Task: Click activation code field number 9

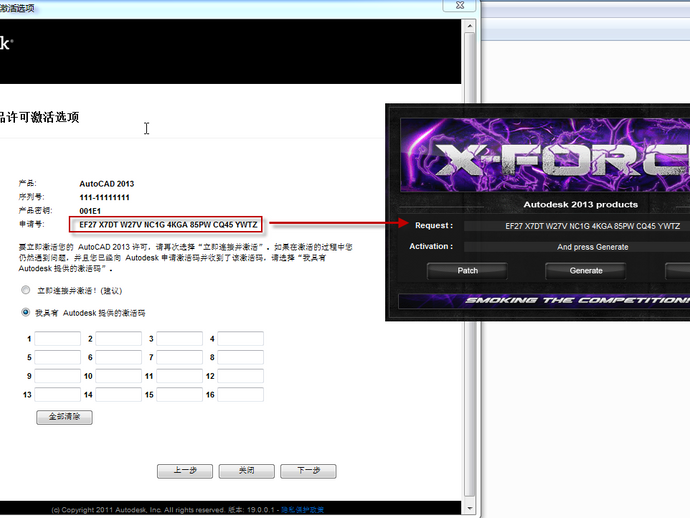Action: [58, 376]
